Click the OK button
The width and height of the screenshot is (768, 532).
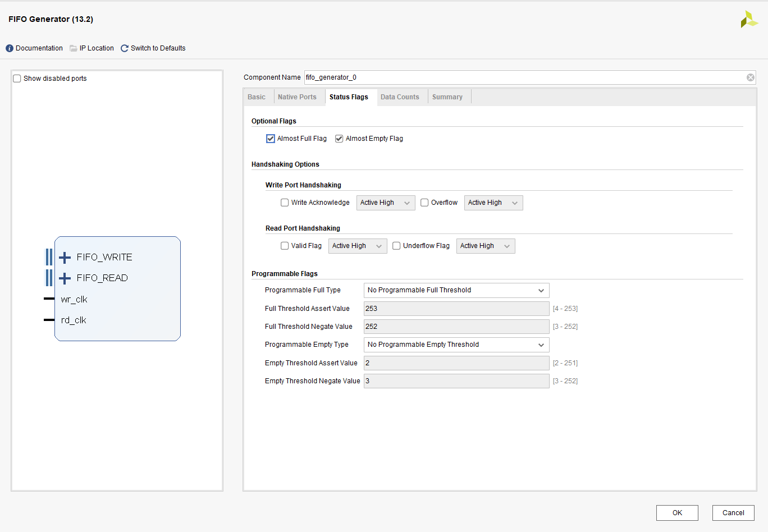677,513
